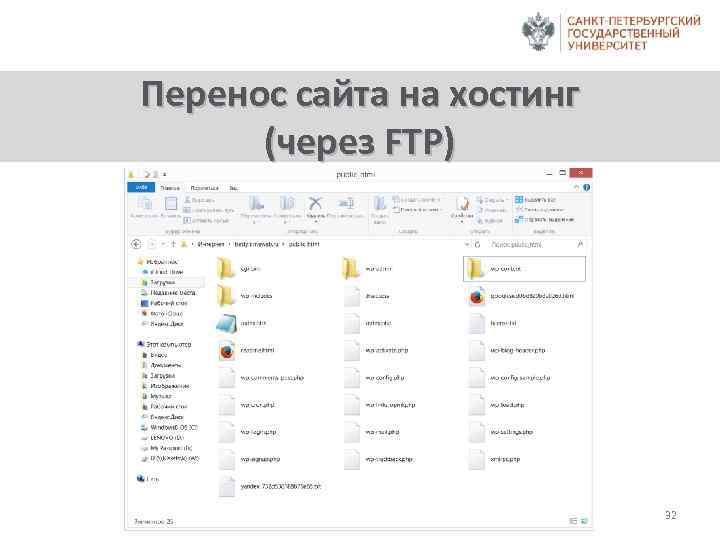Select the .htaccess file
The height and width of the screenshot is (540, 720).
367,296
